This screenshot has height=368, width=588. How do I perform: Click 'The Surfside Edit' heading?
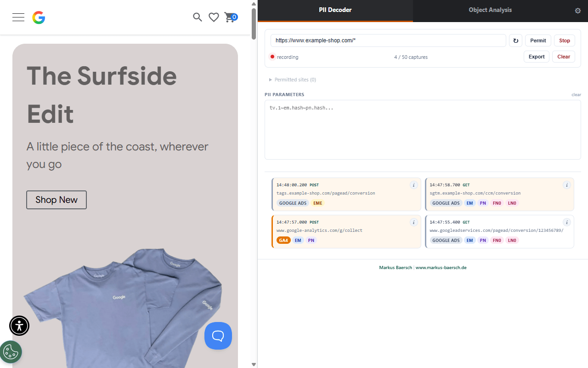click(x=102, y=95)
